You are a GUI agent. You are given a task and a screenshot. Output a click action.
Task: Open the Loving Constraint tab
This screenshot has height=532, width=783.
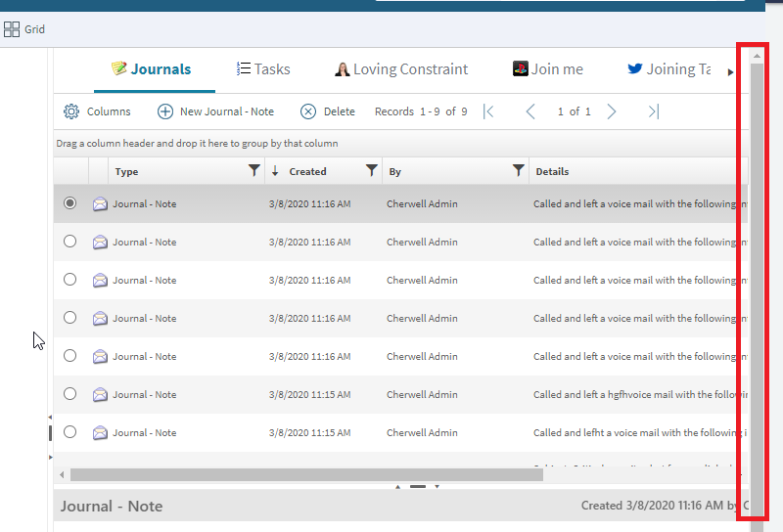(401, 69)
